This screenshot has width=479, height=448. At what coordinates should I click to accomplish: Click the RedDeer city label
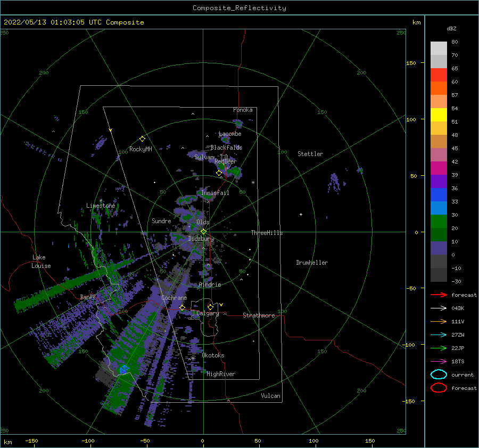(x=226, y=161)
